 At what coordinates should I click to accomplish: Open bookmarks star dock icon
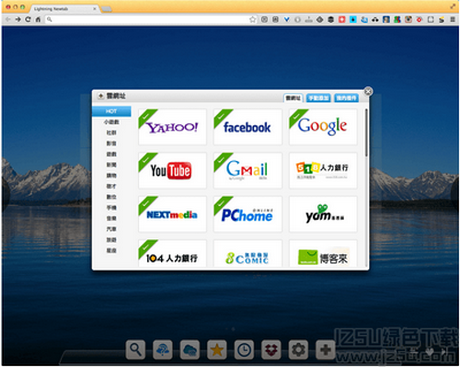(217, 350)
